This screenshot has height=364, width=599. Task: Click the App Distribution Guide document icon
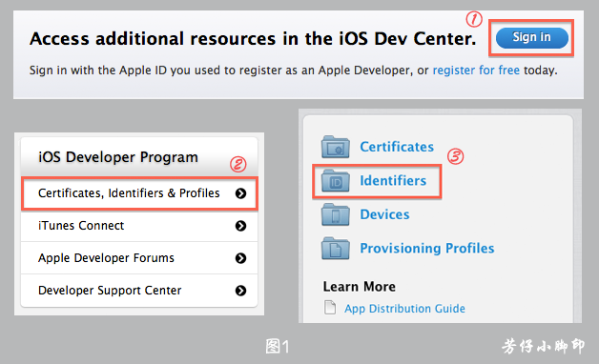tap(330, 307)
